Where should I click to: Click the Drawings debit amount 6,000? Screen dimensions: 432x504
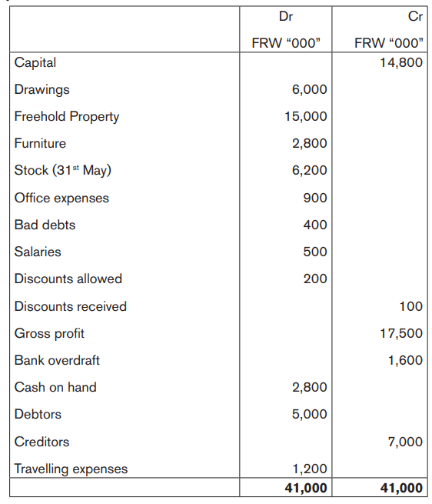coord(309,90)
